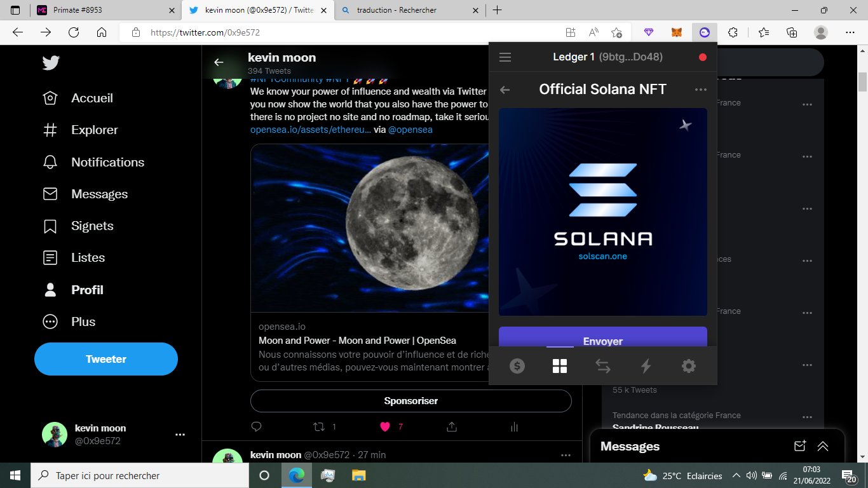Click the purple diamond extension icon
Image resolution: width=868 pixels, height=488 pixels.
click(x=649, y=32)
